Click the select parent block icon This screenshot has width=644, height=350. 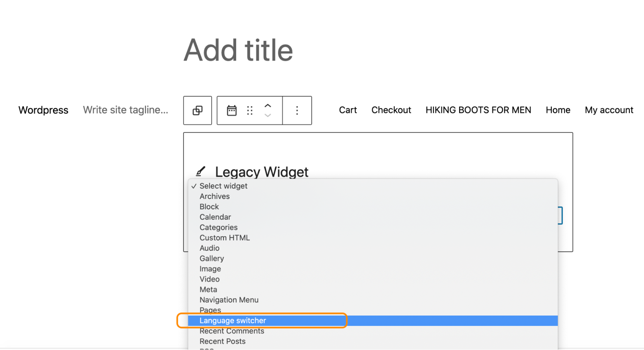coord(197,110)
